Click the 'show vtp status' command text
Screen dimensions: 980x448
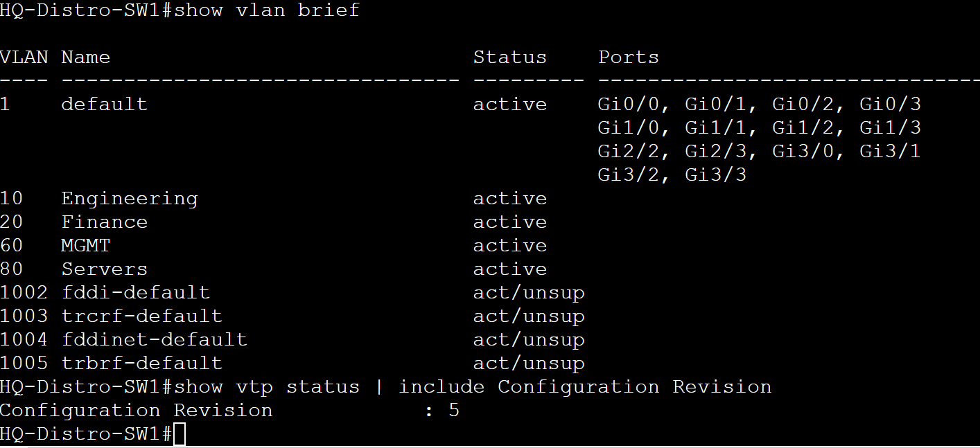[x=267, y=387]
